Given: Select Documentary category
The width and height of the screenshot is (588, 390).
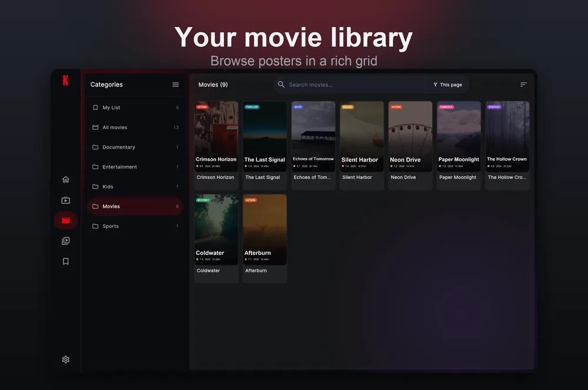Looking at the screenshot, I should [x=135, y=147].
